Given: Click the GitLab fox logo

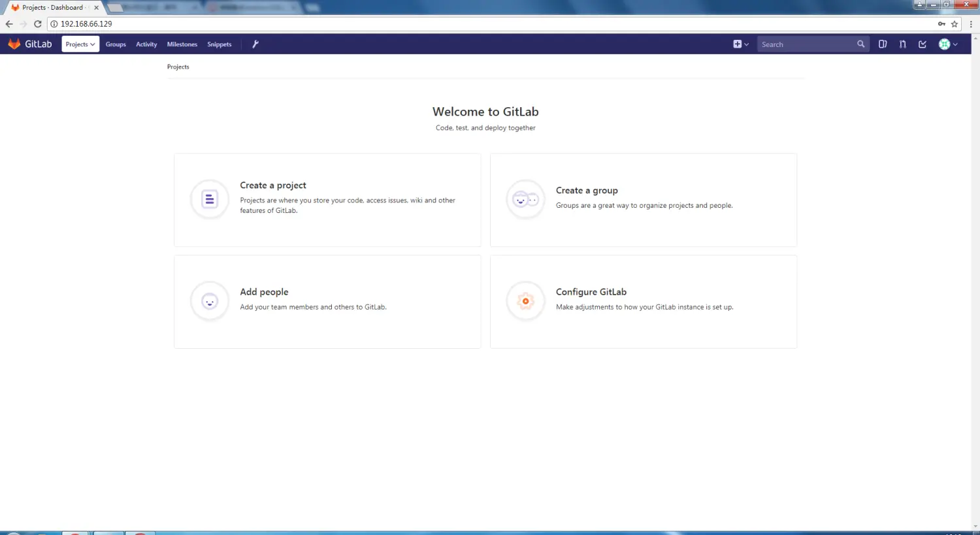Looking at the screenshot, I should point(14,44).
